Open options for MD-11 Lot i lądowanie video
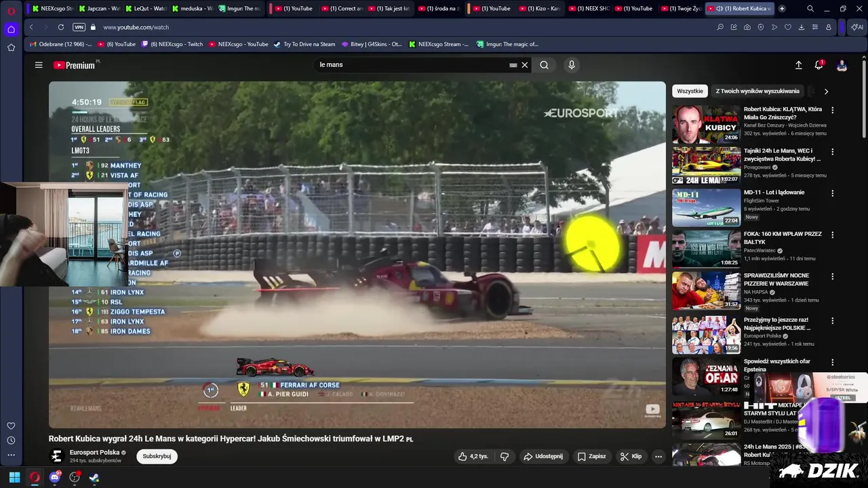The image size is (868, 488). pyautogui.click(x=833, y=193)
